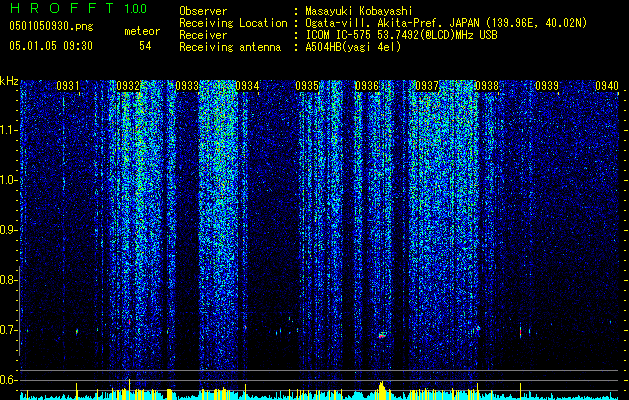The width and height of the screenshot is (629, 400).
Task: Click the meteor count value 54
Action: point(145,46)
